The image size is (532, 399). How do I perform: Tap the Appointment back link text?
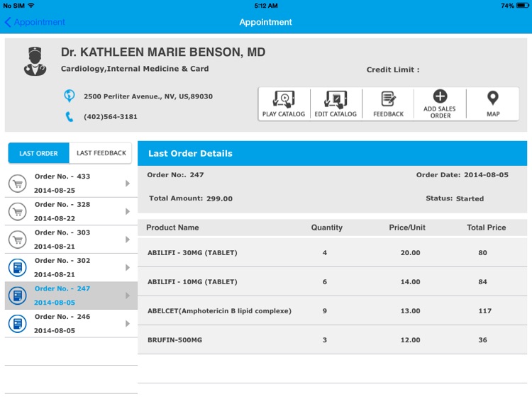39,23
